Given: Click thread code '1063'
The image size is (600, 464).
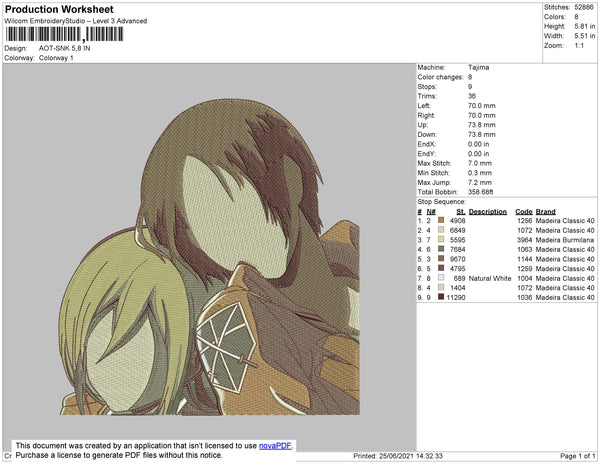Looking at the screenshot, I should pos(525,249).
